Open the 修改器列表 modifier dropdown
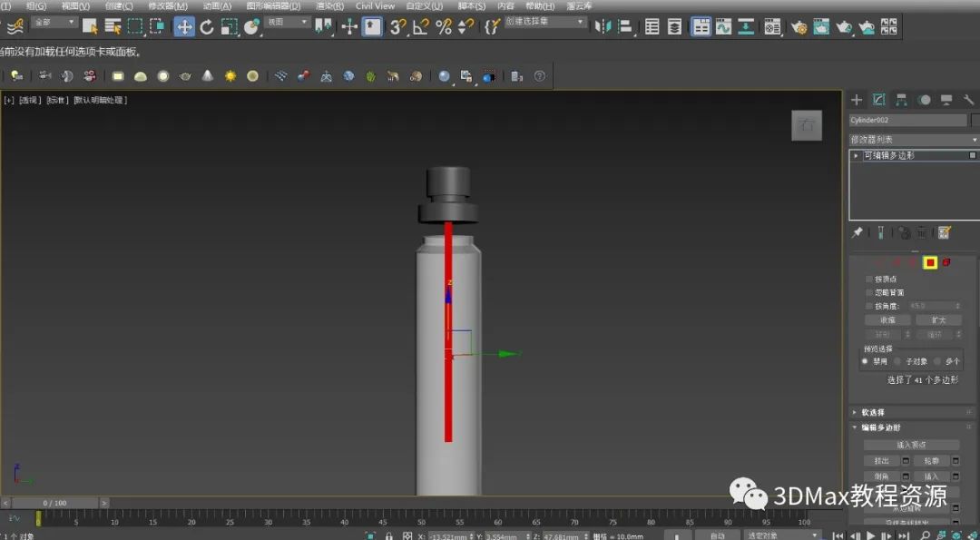Image resolution: width=980 pixels, height=540 pixels. pyautogui.click(x=913, y=140)
